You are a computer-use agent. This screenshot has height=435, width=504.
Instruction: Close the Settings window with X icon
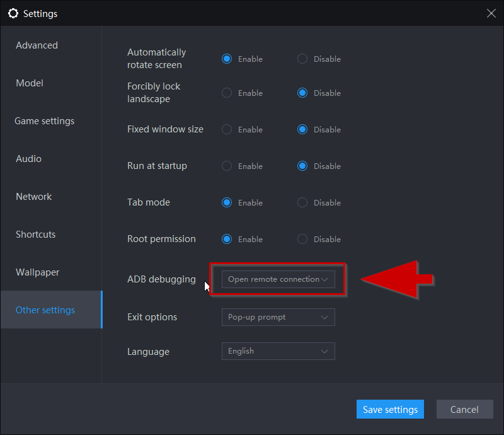[491, 13]
